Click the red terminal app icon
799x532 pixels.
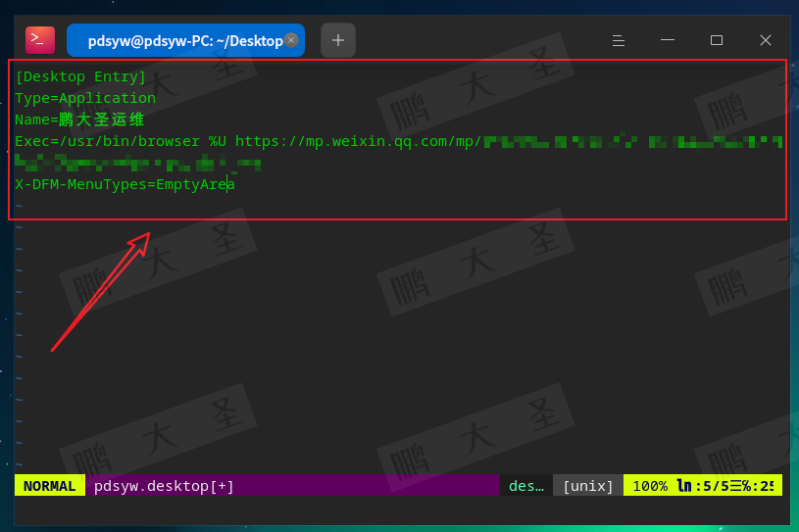(40, 40)
